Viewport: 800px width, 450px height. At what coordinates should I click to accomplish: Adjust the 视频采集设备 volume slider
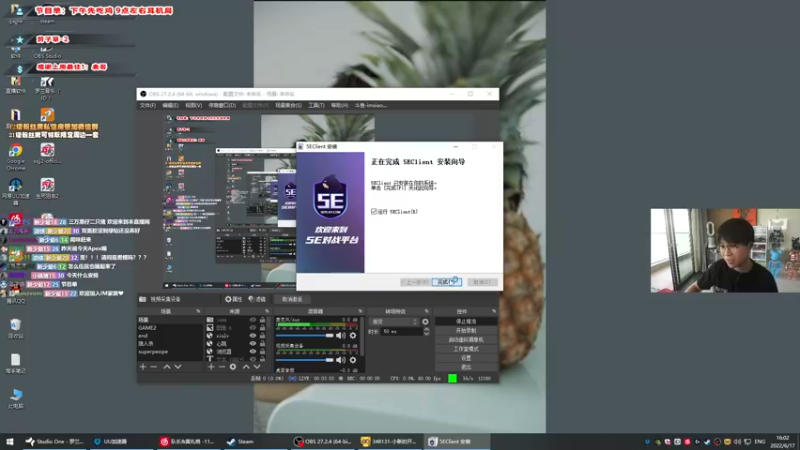pos(305,360)
